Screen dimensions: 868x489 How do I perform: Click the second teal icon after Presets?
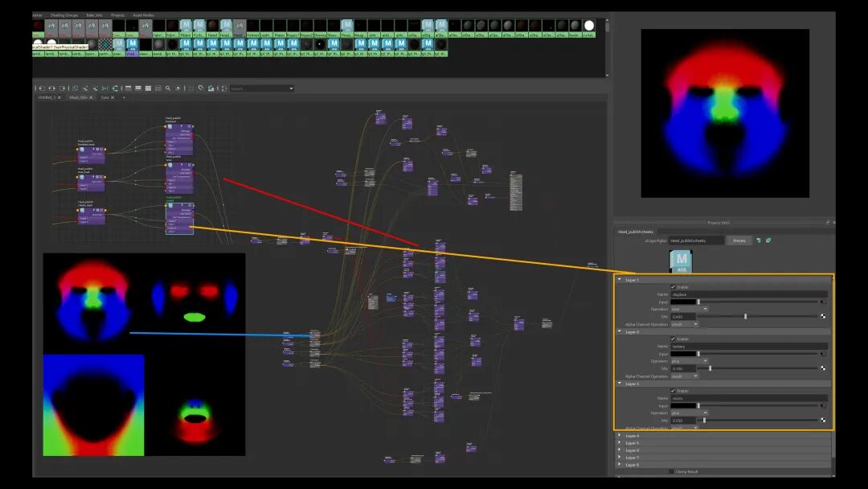pyautogui.click(x=768, y=240)
